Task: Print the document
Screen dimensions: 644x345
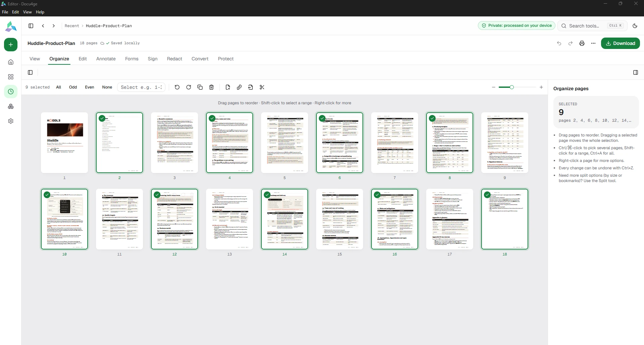Action: pyautogui.click(x=582, y=43)
